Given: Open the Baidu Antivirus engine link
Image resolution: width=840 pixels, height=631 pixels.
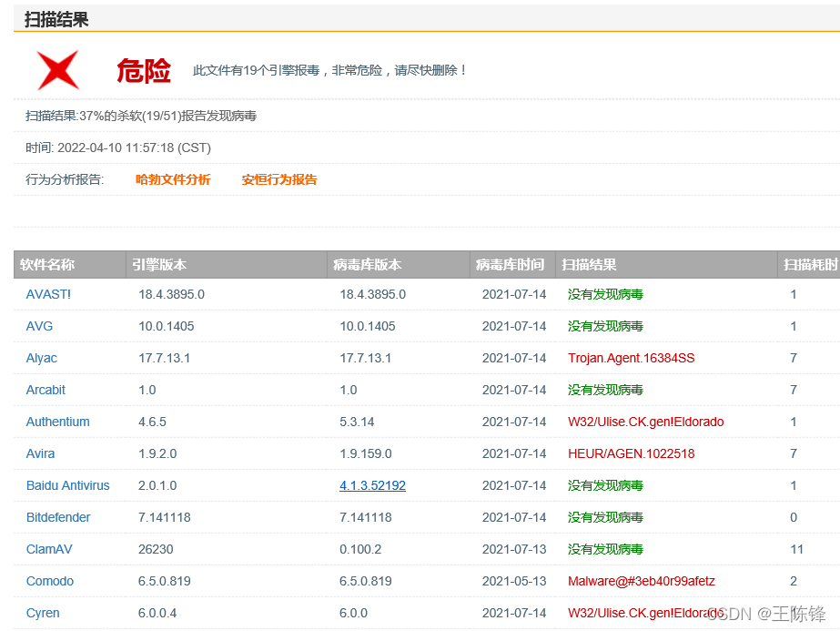Looking at the screenshot, I should click(68, 485).
